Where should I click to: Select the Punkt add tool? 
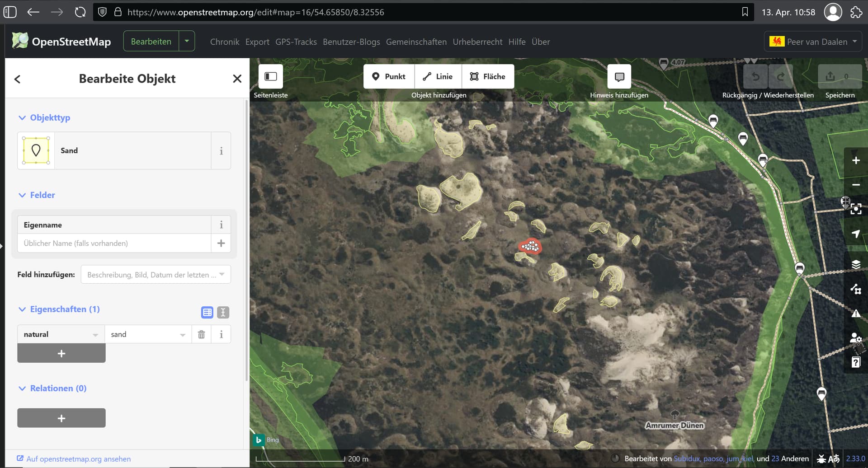[389, 76]
